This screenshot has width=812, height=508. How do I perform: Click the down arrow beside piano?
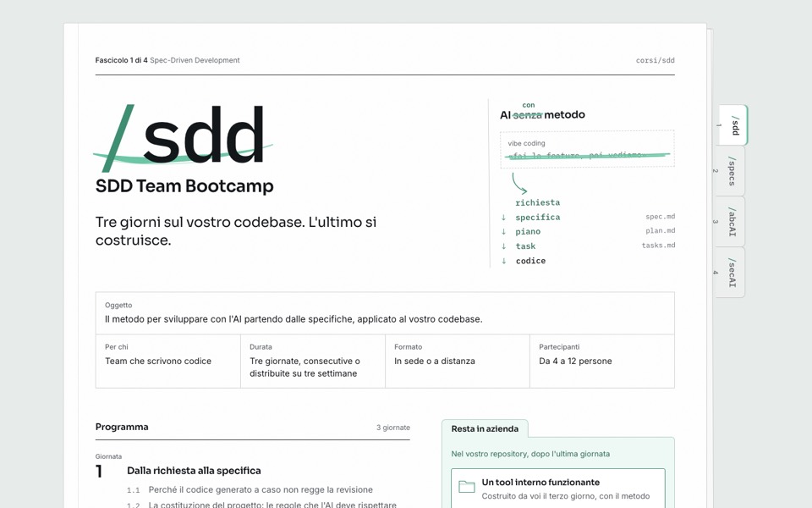coord(503,232)
